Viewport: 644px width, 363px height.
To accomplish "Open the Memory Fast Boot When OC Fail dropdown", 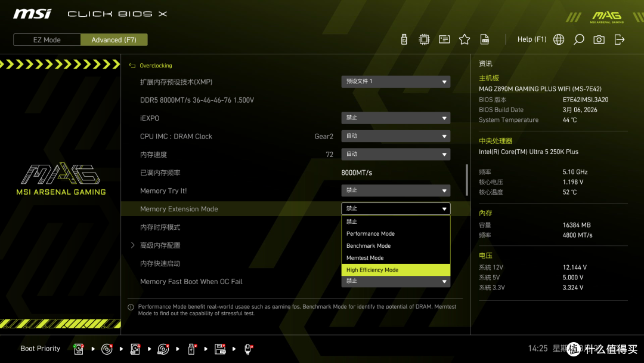I will [395, 281].
